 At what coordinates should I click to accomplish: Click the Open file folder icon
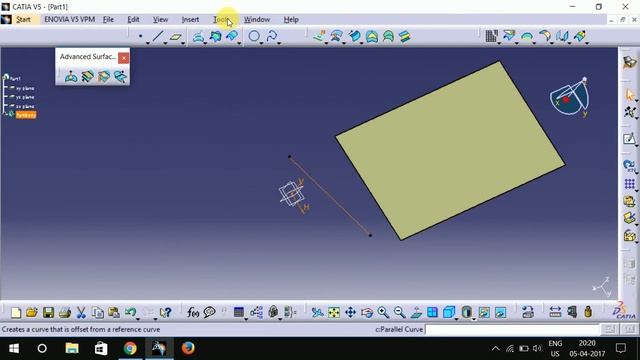pos(32,313)
